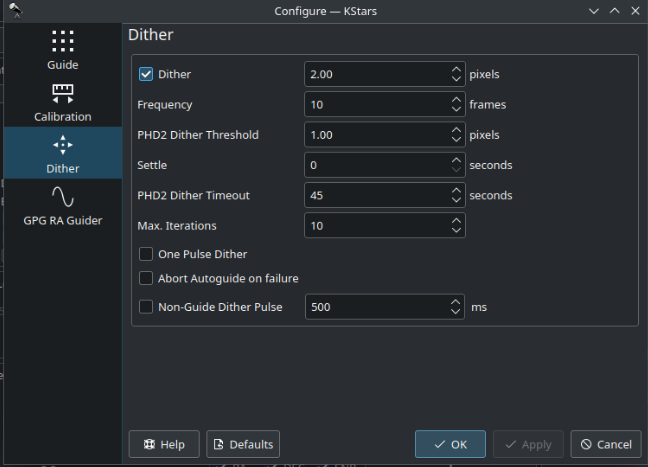This screenshot has width=648, height=467.
Task: Cancel the Configure dialog
Action: [606, 444]
